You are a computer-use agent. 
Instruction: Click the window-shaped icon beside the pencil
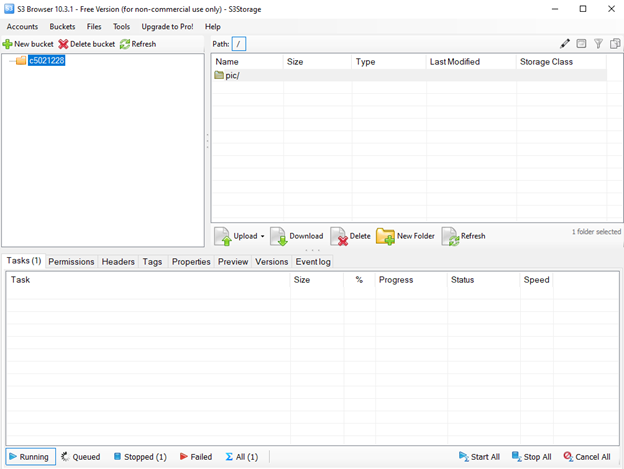pos(581,44)
